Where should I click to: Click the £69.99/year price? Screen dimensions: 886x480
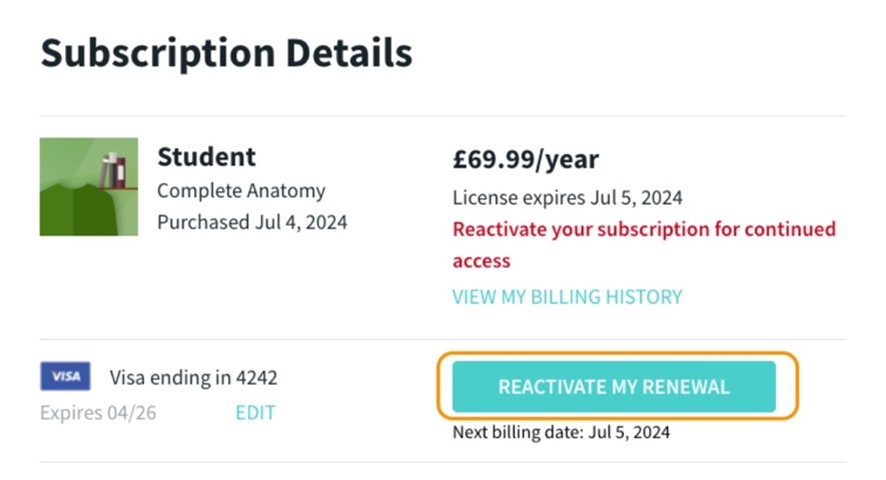pos(525,159)
